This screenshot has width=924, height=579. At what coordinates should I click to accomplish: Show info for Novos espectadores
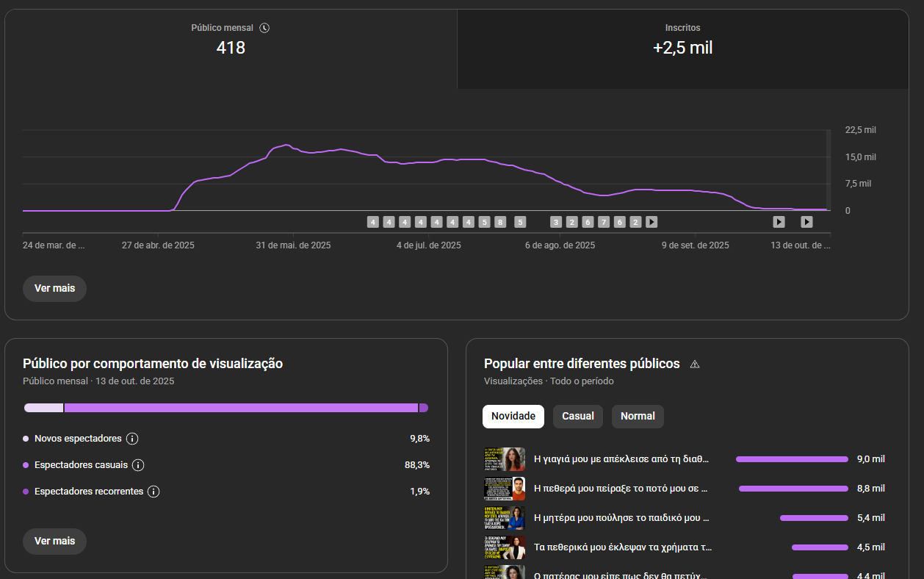click(x=132, y=439)
